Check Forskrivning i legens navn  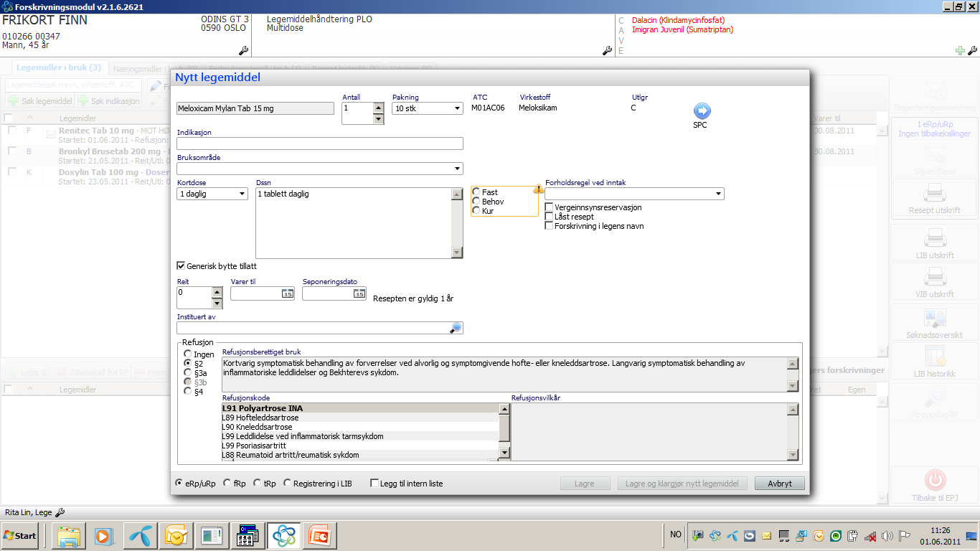click(x=549, y=226)
